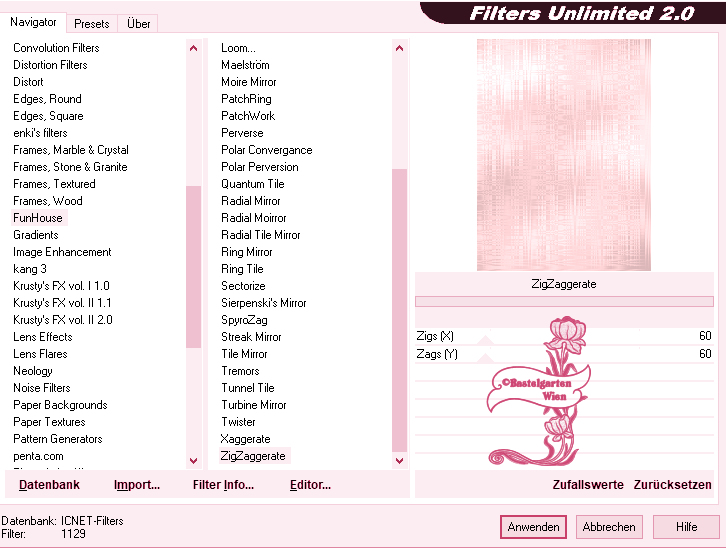Select Paper Backgrounds category
Screen dimensions: 726x548
click(x=60, y=405)
